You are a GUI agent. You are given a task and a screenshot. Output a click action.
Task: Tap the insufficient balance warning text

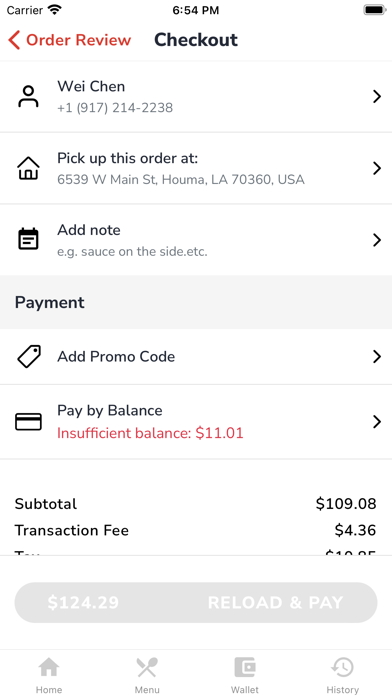pyautogui.click(x=150, y=433)
